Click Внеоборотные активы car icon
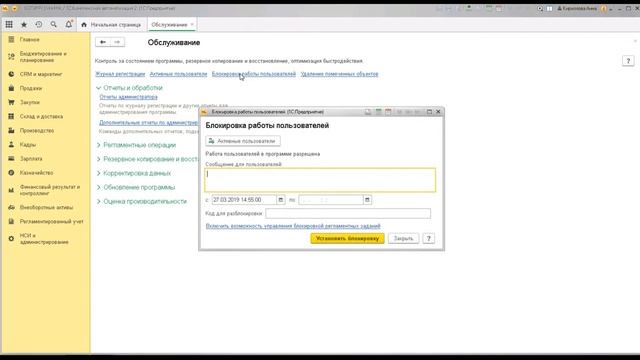The height and width of the screenshot is (360, 640). click(x=11, y=207)
